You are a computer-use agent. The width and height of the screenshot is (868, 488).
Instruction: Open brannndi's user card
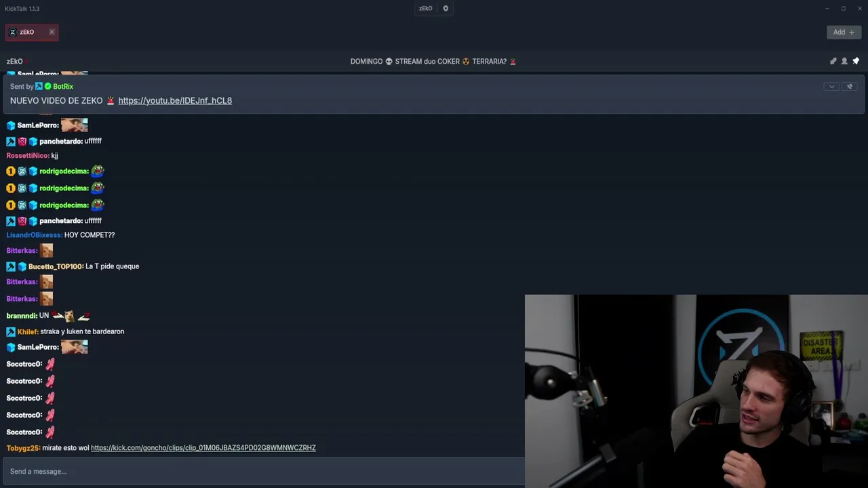click(x=22, y=316)
